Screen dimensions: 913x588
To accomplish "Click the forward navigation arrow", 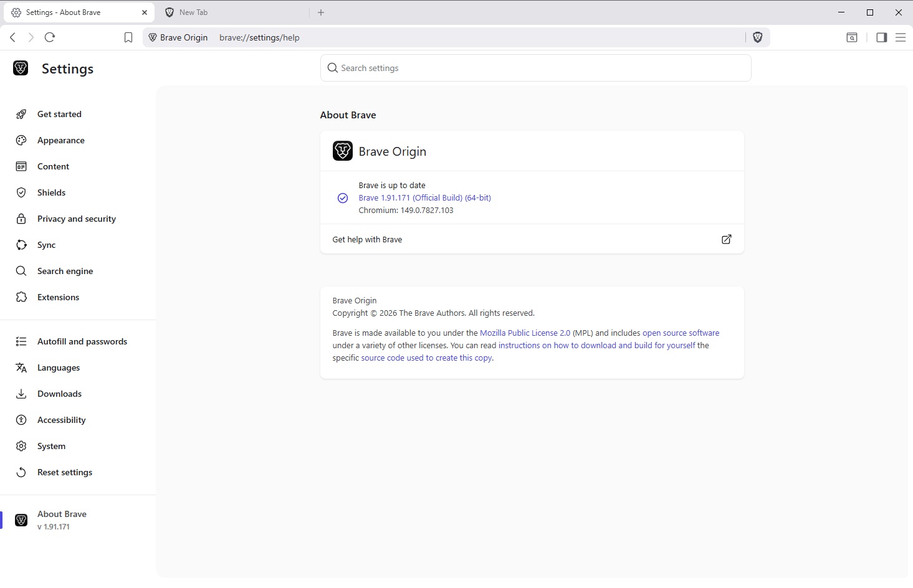I will pyautogui.click(x=31, y=37).
